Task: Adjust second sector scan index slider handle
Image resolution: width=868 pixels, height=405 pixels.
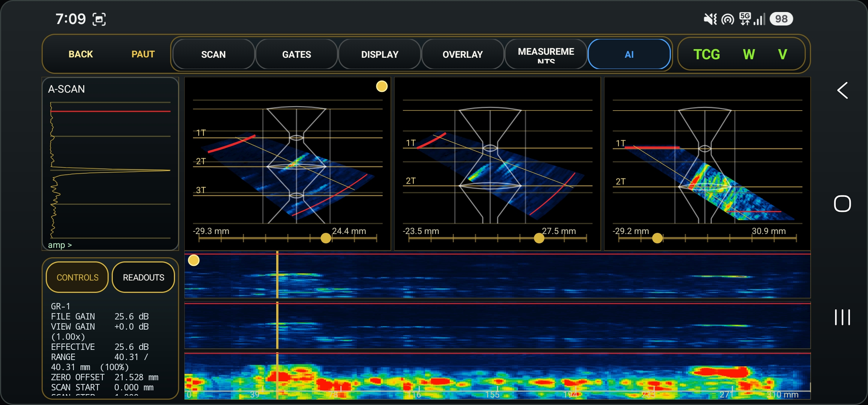Action: [539, 238]
